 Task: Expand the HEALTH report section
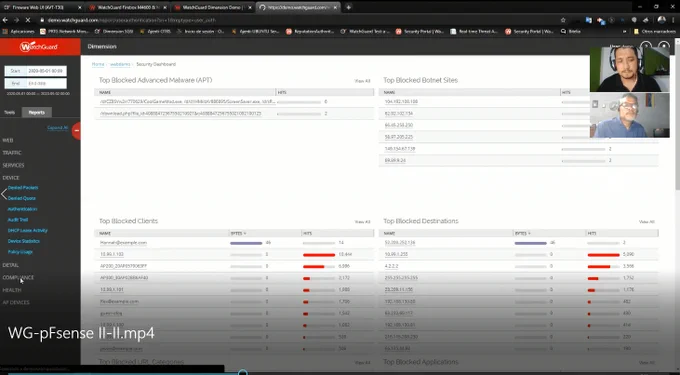pyautogui.click(x=12, y=290)
